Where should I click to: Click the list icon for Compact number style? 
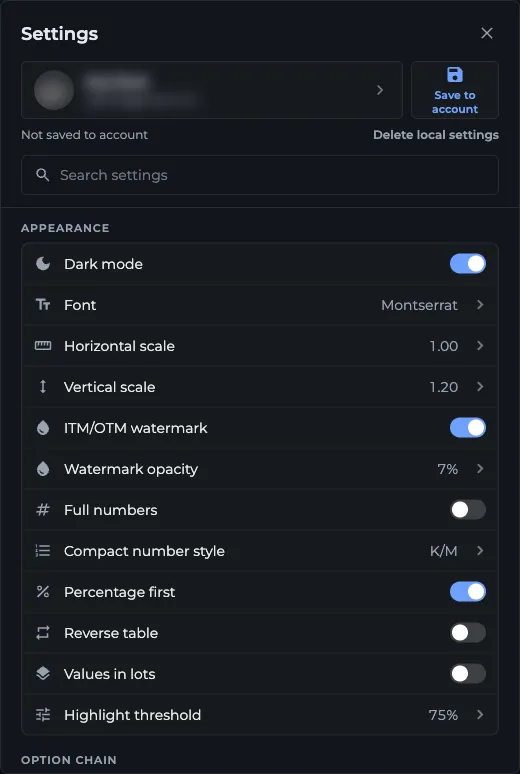43,551
